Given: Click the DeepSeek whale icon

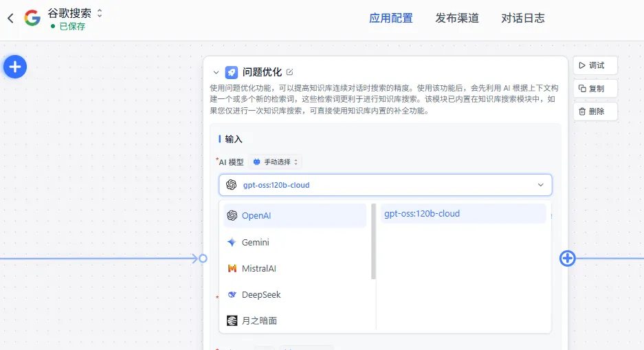Looking at the screenshot, I should tap(232, 294).
